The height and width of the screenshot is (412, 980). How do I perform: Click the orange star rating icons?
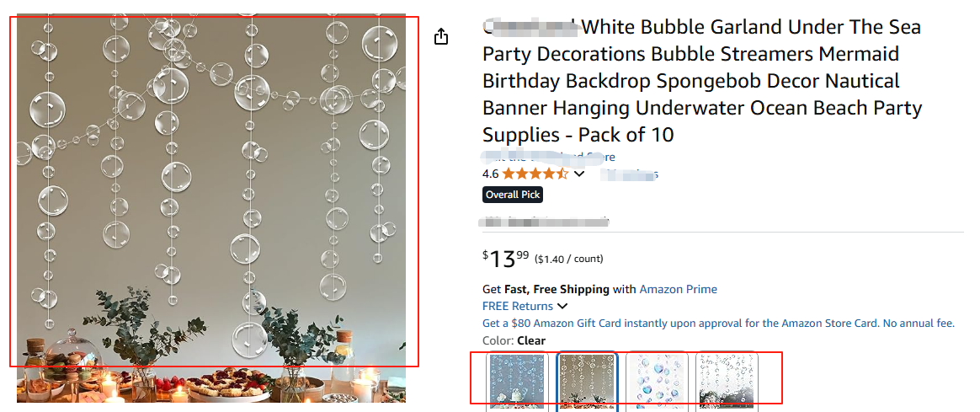tap(535, 174)
